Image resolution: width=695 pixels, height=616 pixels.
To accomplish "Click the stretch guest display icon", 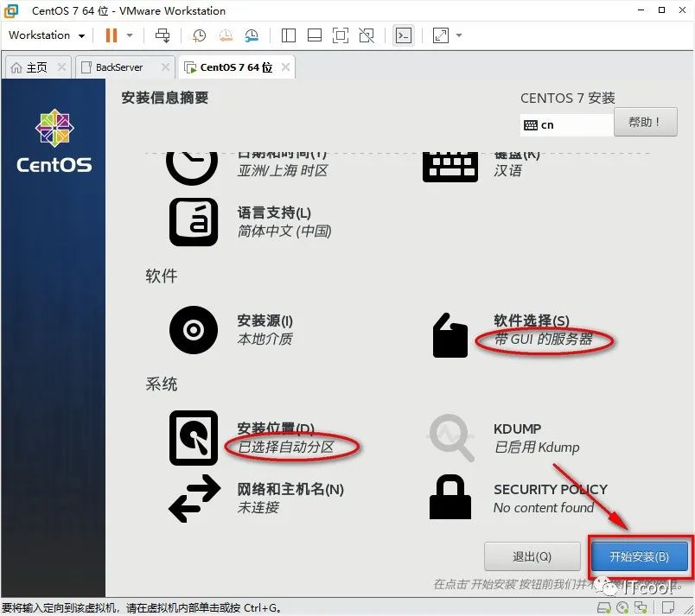I will 441,35.
